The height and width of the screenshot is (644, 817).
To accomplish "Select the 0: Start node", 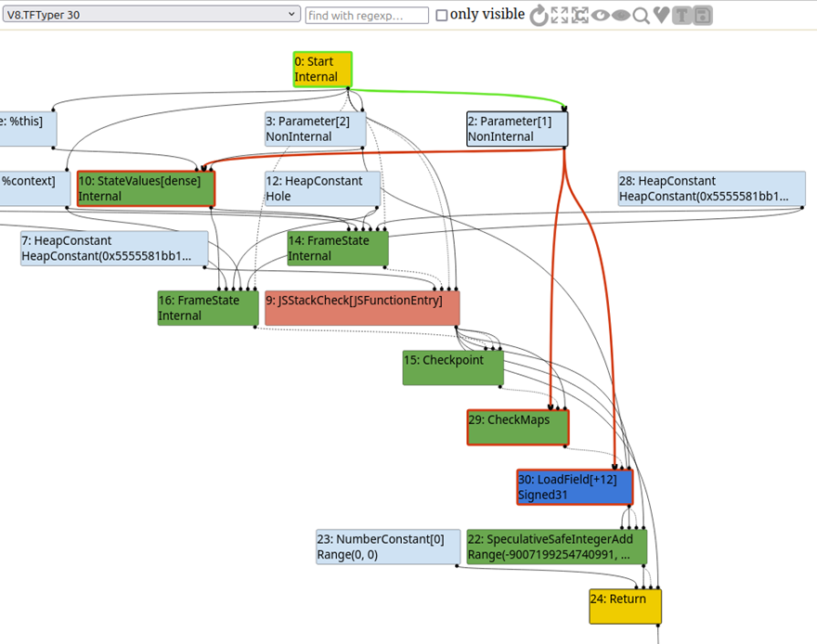I will (x=322, y=70).
